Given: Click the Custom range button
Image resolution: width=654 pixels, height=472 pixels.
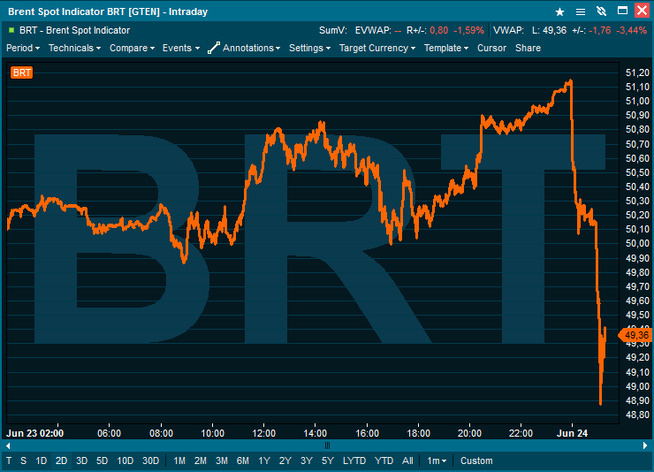Looking at the screenshot, I should click(476, 461).
